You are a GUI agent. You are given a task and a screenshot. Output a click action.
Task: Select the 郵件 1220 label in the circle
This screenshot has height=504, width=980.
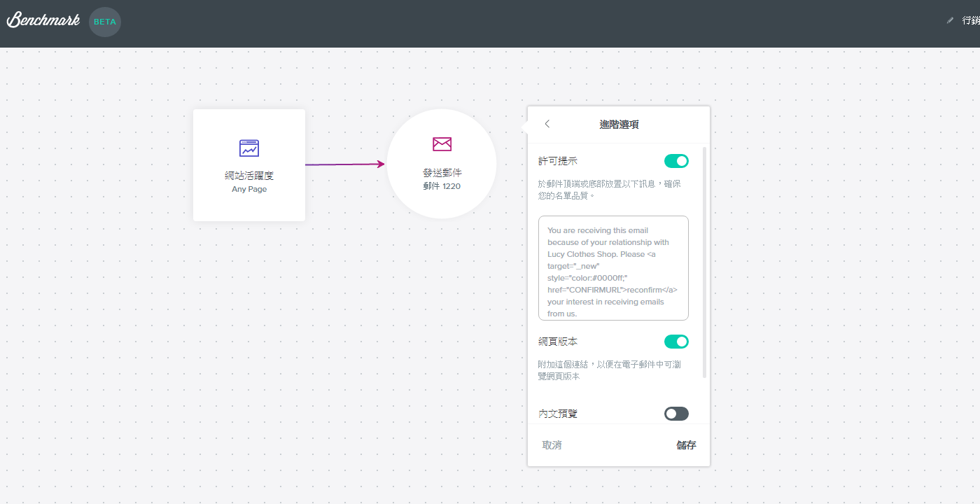(x=442, y=186)
